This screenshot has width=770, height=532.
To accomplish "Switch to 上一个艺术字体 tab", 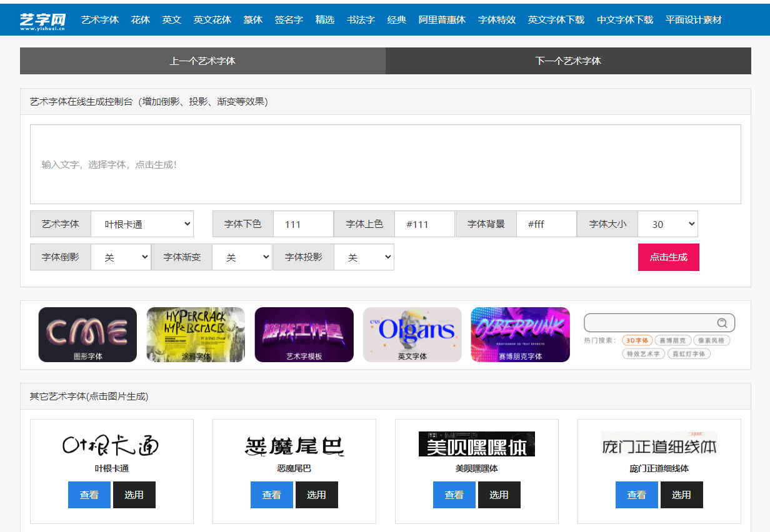I will point(201,61).
